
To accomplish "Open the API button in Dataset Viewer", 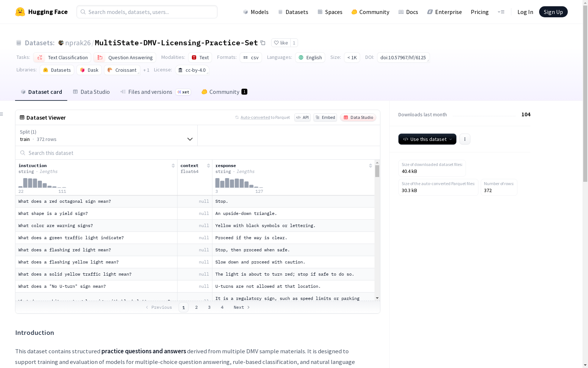I will (x=302, y=117).
